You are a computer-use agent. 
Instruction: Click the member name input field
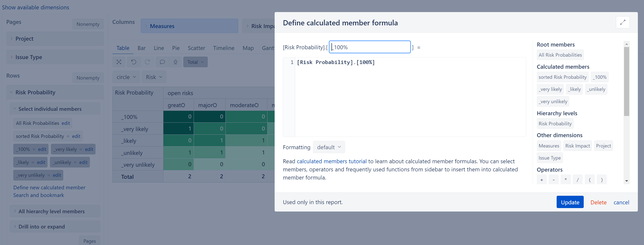[370, 47]
